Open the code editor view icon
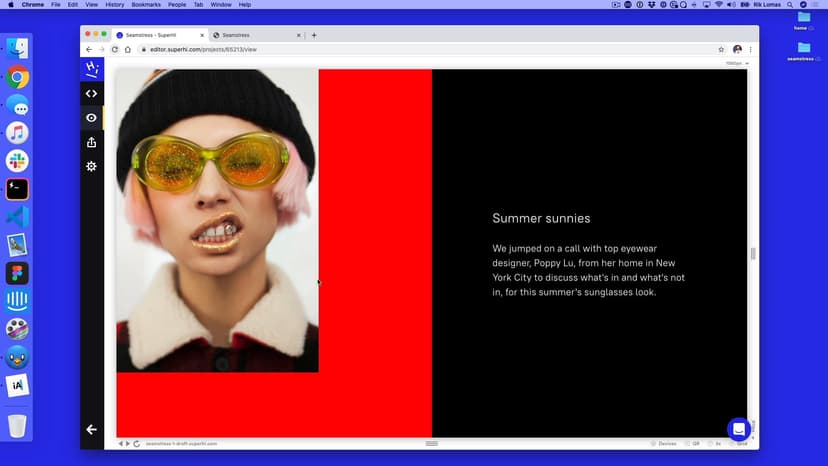 (91, 93)
